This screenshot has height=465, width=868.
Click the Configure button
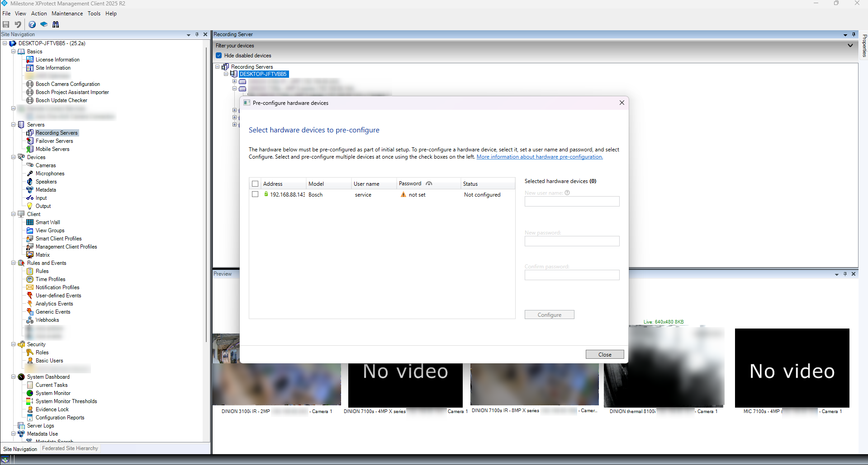pyautogui.click(x=550, y=315)
